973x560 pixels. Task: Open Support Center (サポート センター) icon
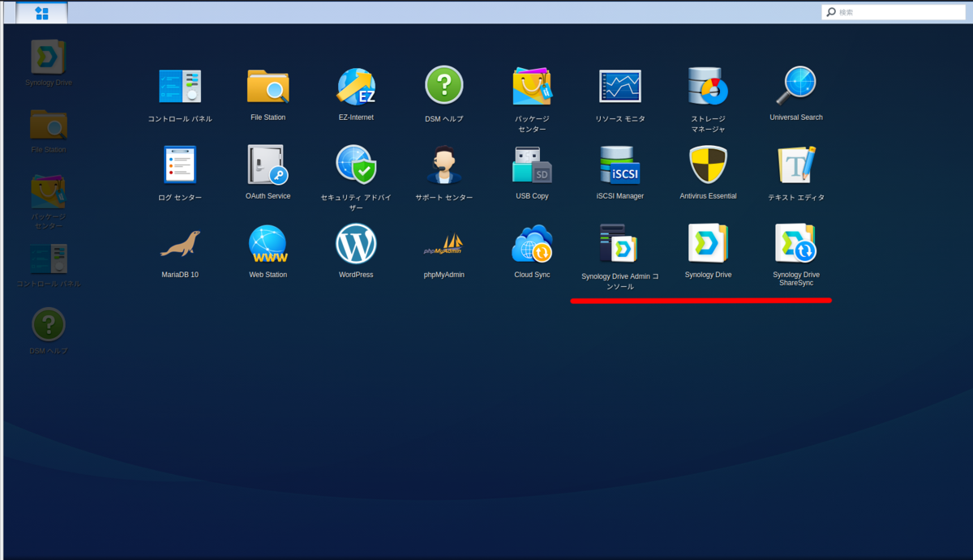(x=444, y=165)
